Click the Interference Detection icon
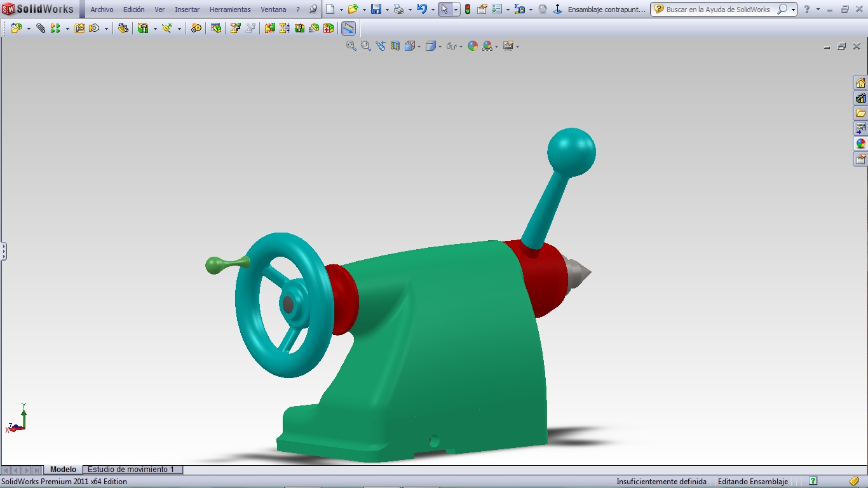Viewport: 868px width, 488px height. [270, 28]
